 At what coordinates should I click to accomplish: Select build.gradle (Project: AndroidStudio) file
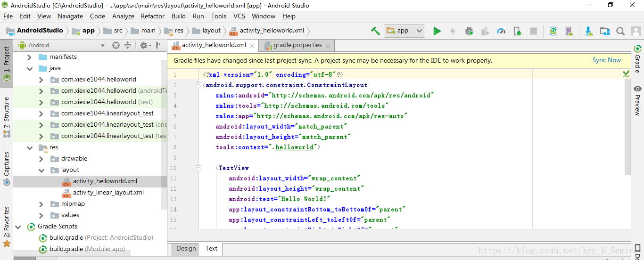pyautogui.click(x=101, y=238)
